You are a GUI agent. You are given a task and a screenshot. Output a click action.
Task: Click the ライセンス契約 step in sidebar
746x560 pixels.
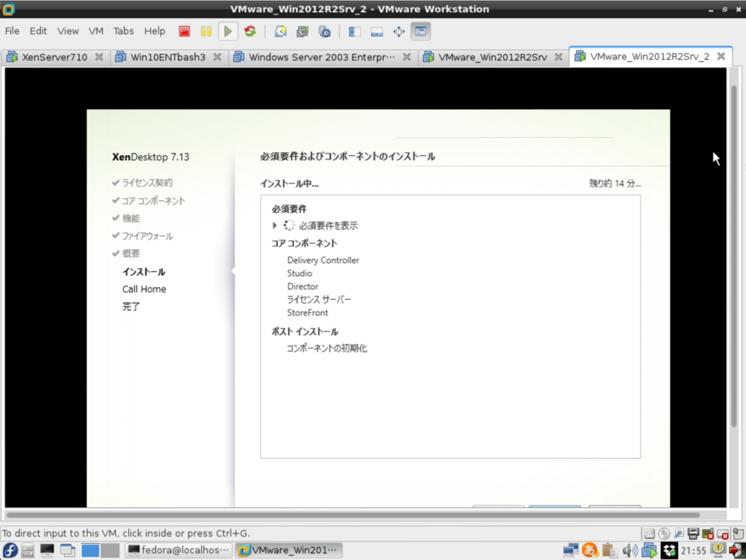click(147, 183)
